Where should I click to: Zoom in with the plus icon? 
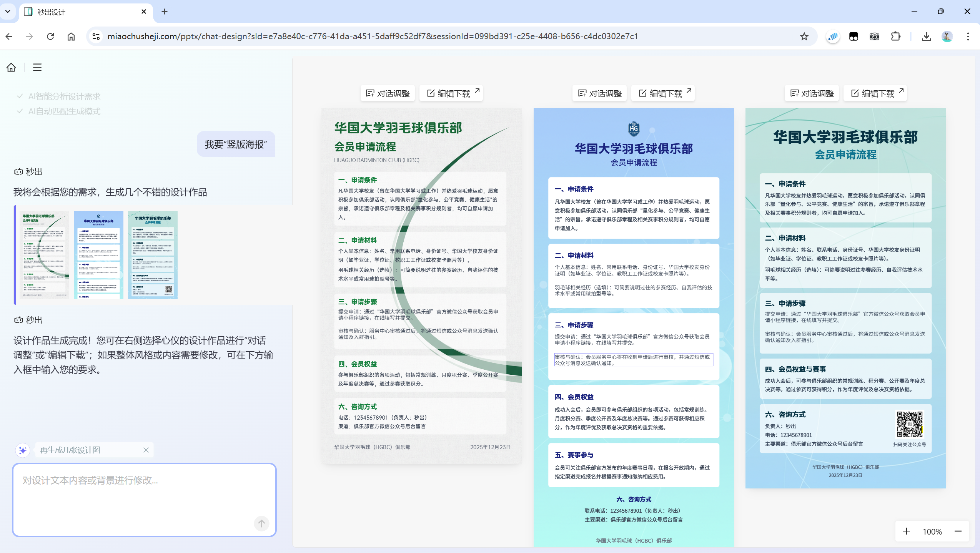[906, 531]
